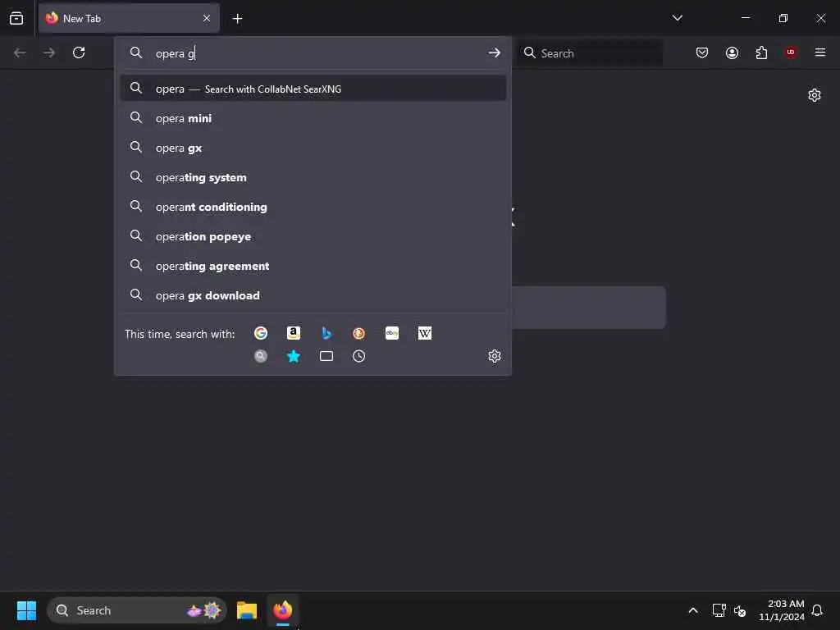Click Firefox icon in taskbar
This screenshot has width=840, height=630.
283,610
